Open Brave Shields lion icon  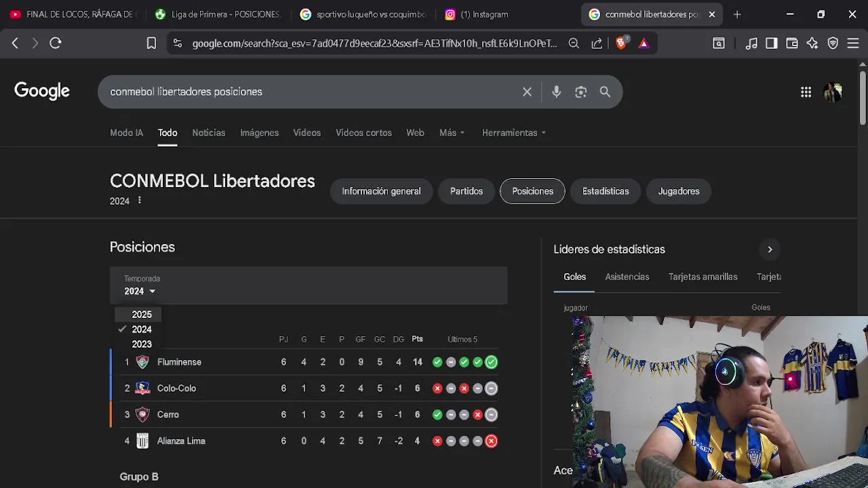621,43
